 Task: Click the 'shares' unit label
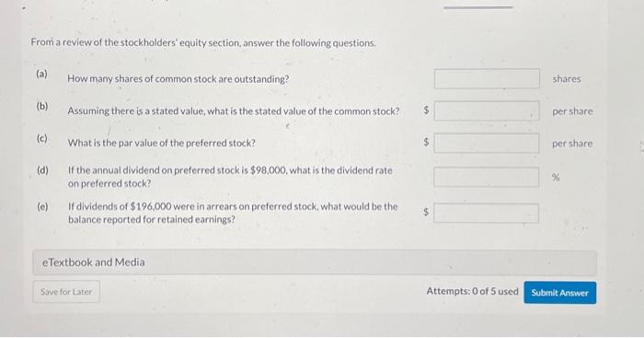(567, 78)
